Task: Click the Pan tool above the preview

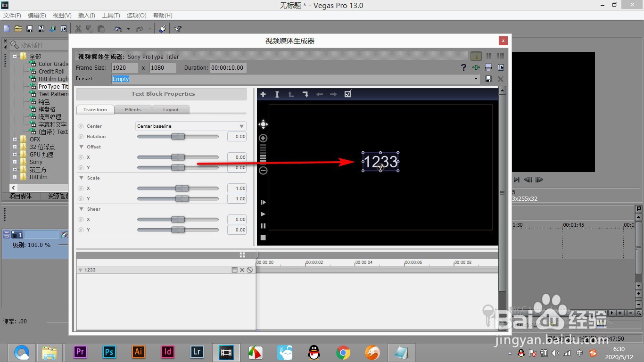Action: pyautogui.click(x=263, y=124)
